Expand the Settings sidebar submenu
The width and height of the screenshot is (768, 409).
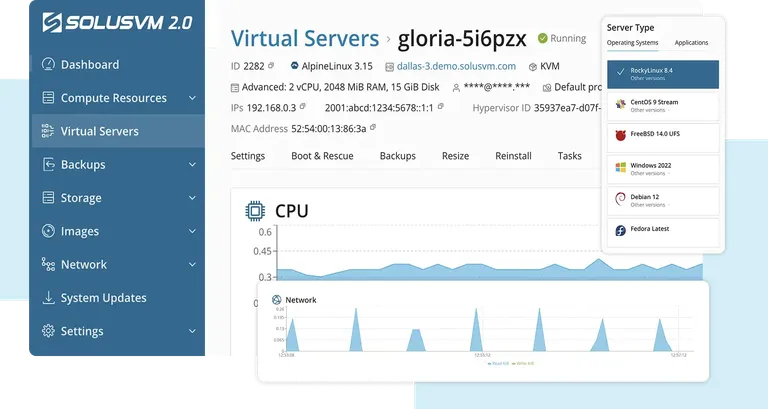pyautogui.click(x=192, y=331)
